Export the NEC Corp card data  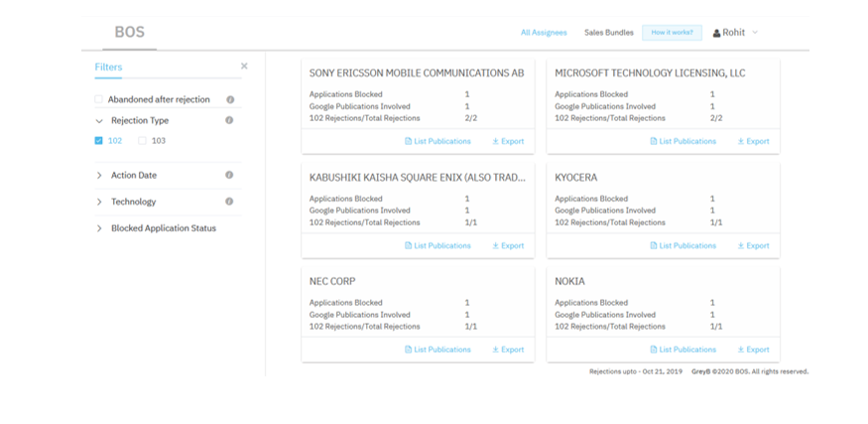(x=508, y=350)
